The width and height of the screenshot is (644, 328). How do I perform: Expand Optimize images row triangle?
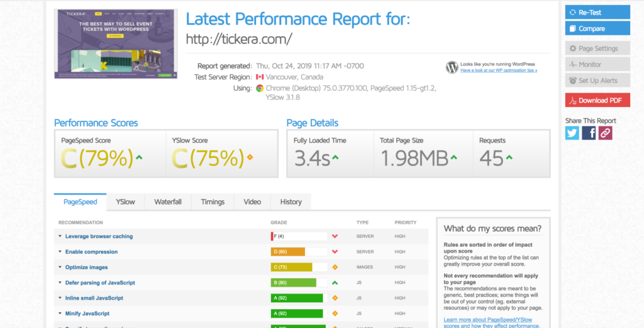click(60, 267)
